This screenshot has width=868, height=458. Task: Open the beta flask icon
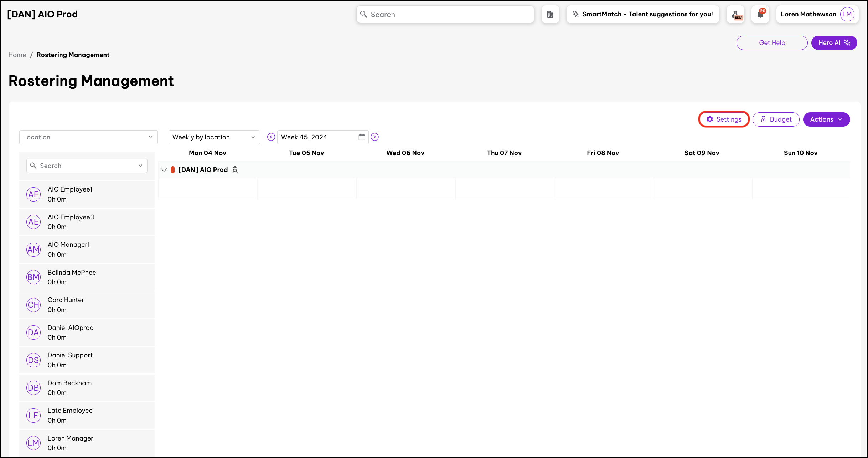click(735, 14)
